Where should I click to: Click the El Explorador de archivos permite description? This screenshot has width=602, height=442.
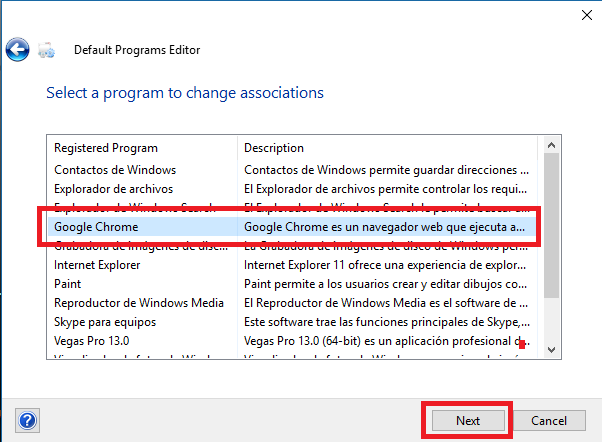(x=385, y=189)
